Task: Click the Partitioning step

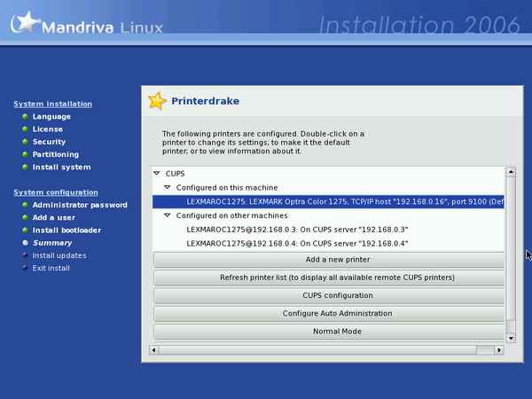Action: point(56,154)
